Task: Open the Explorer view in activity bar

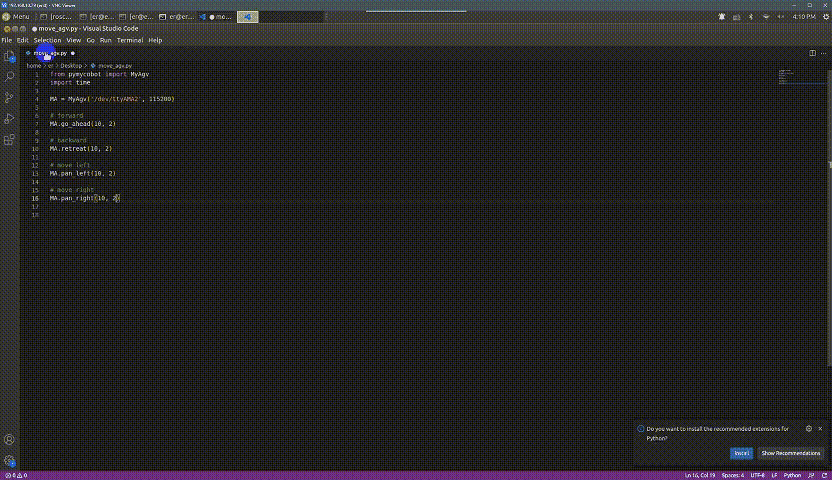Action: point(9,56)
